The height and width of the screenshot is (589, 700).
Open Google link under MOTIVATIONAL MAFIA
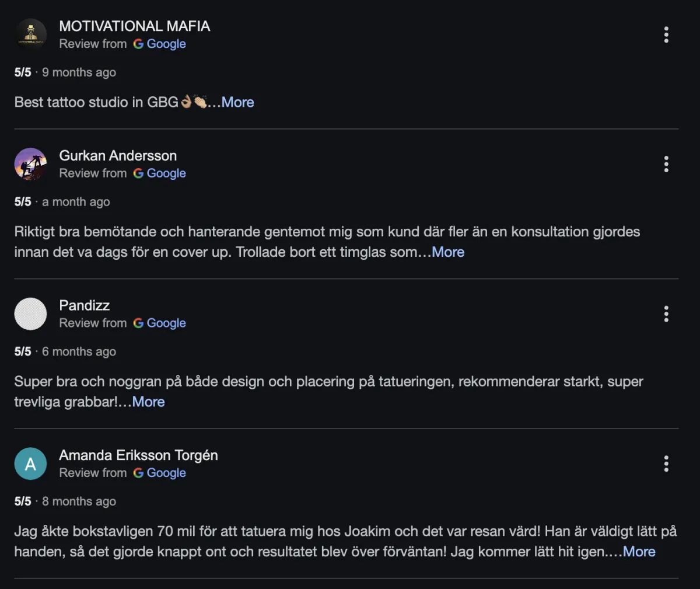(166, 44)
